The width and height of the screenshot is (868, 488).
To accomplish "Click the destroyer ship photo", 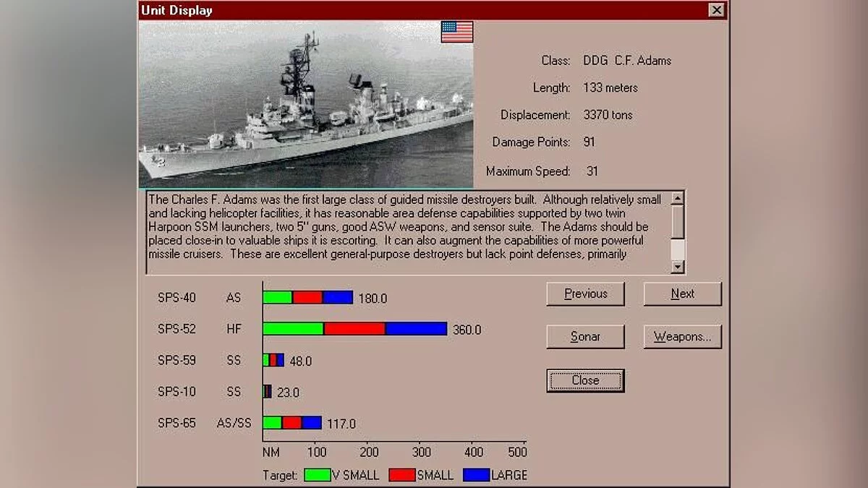I will coord(306,104).
